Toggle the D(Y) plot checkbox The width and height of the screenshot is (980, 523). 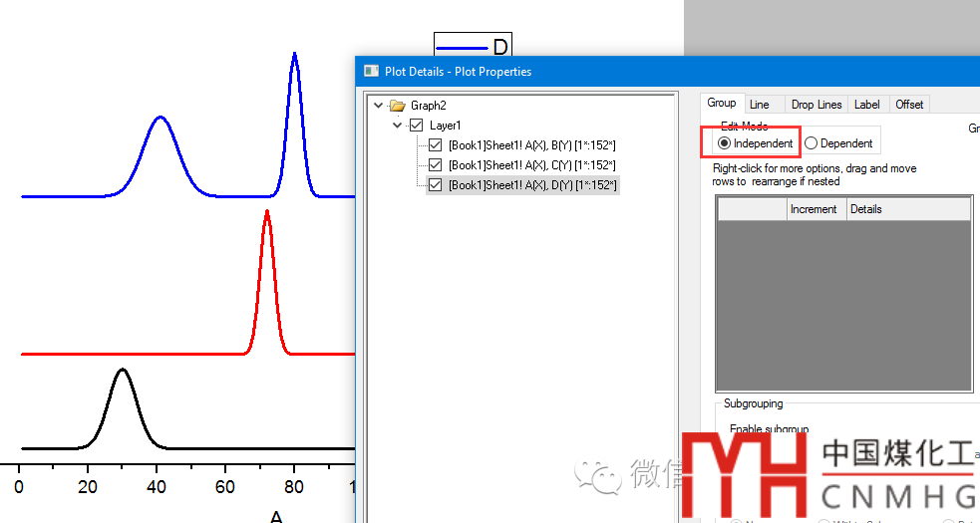click(x=435, y=185)
